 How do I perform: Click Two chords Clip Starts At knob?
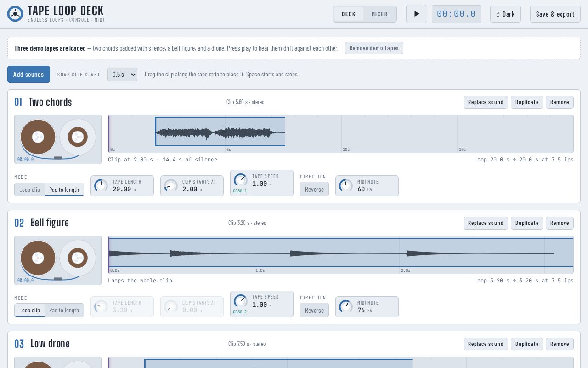(171, 186)
